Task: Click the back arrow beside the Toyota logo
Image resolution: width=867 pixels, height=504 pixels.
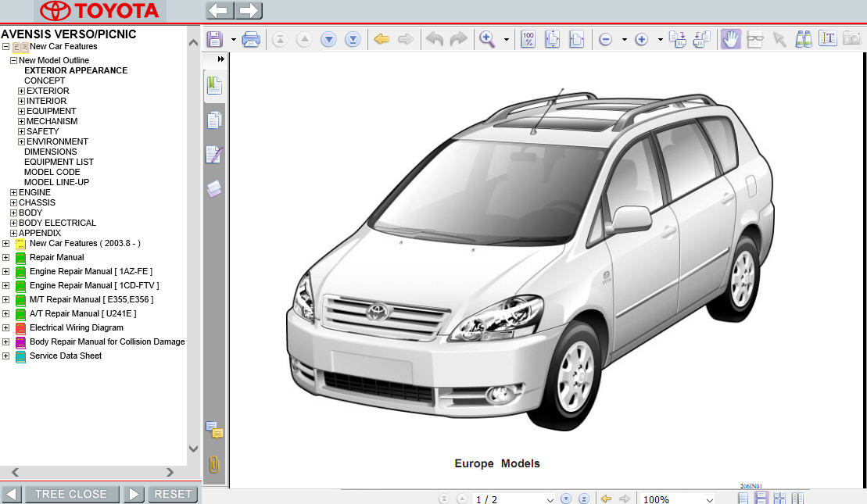Action: (x=220, y=11)
